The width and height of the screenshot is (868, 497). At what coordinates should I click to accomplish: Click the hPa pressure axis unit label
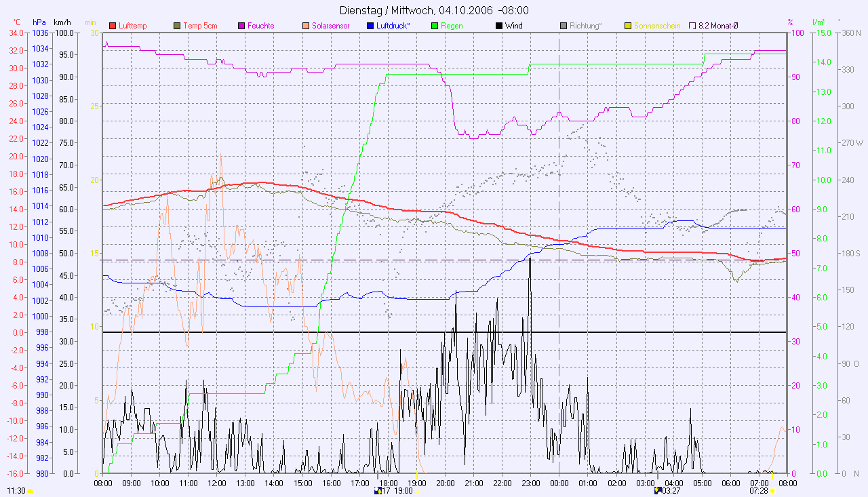pos(39,22)
